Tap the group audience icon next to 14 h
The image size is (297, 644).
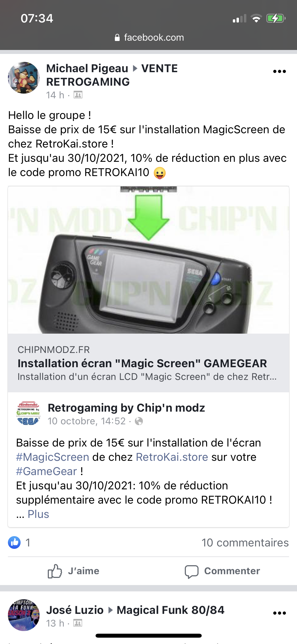pyautogui.click(x=78, y=95)
